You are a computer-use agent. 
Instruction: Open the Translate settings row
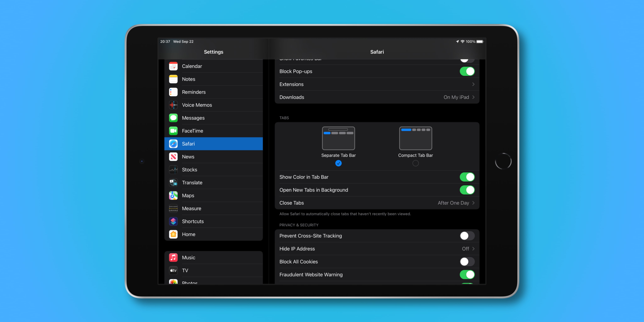tap(214, 183)
